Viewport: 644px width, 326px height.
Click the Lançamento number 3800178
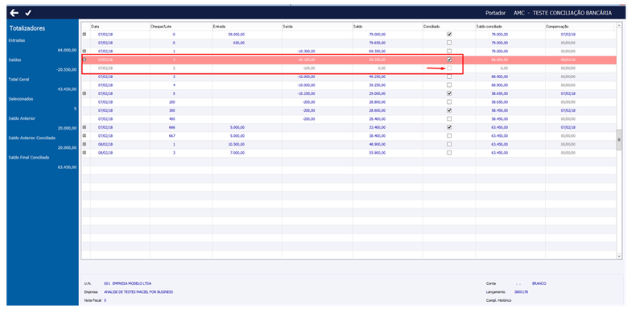click(x=521, y=292)
